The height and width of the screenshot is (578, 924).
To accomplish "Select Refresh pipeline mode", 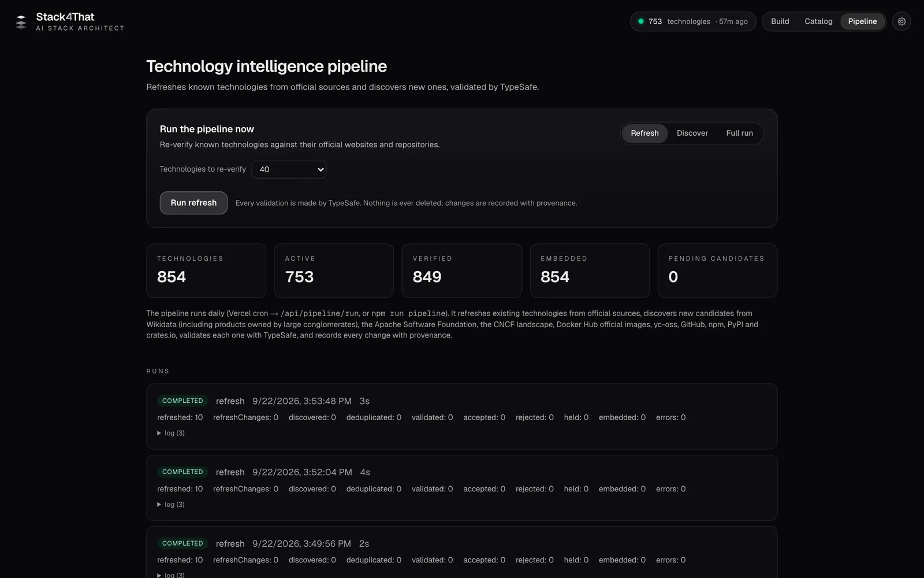I will [644, 133].
